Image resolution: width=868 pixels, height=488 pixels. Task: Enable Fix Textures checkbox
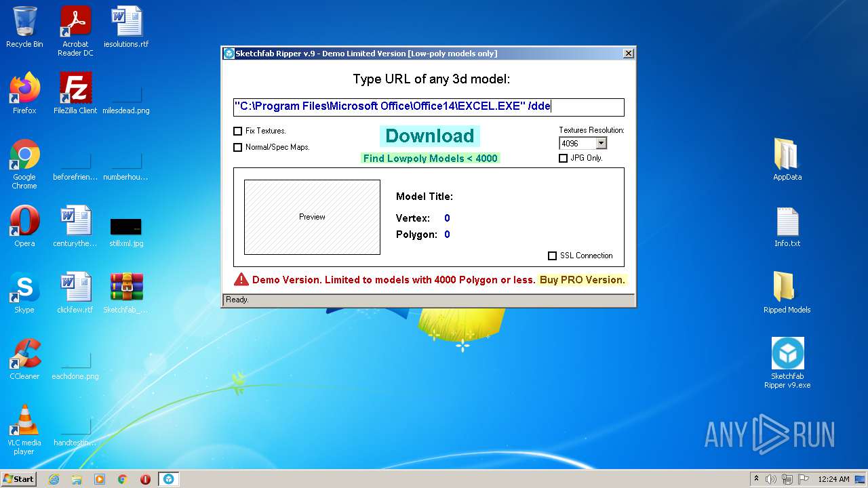[237, 131]
